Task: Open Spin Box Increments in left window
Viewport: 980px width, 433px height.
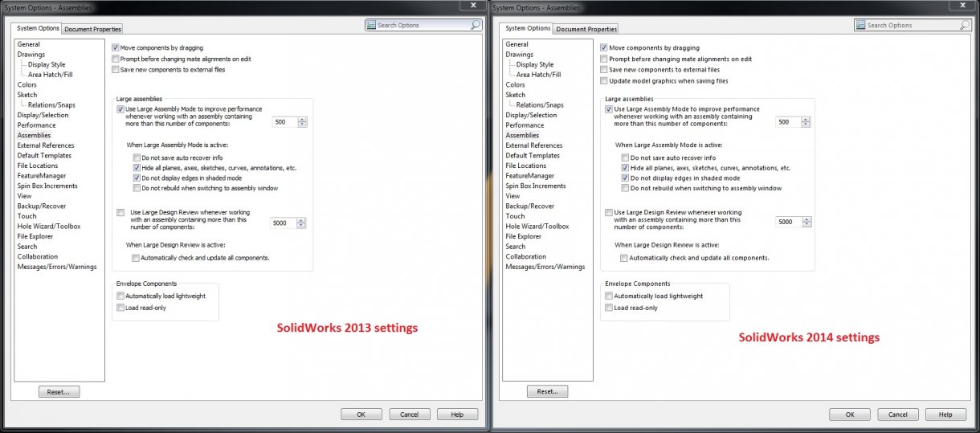Action: tap(47, 186)
